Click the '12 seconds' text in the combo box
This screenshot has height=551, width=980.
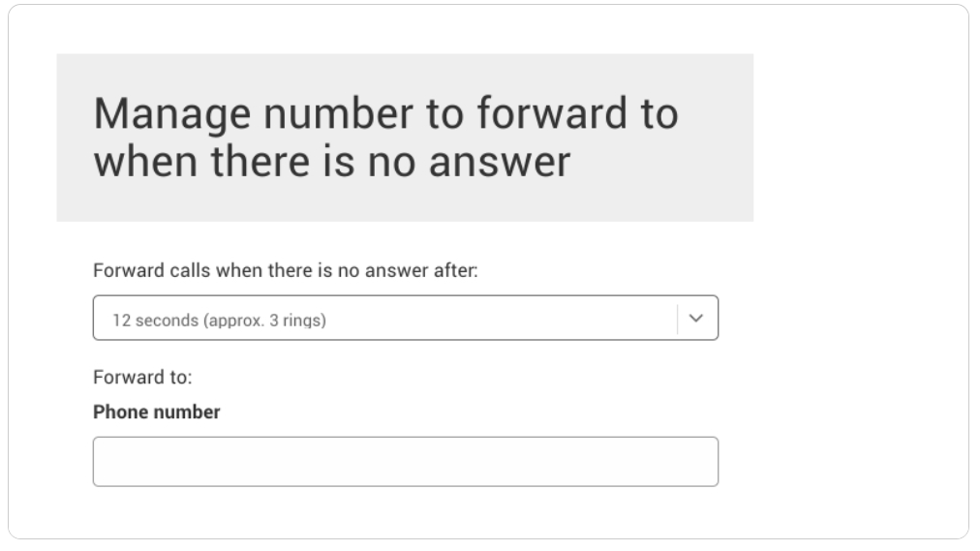point(156,321)
